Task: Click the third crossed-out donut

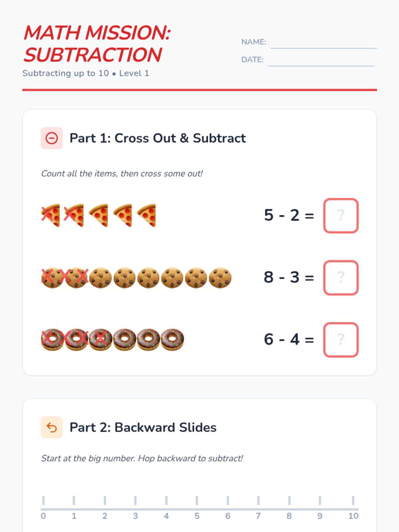Action: [x=100, y=339]
